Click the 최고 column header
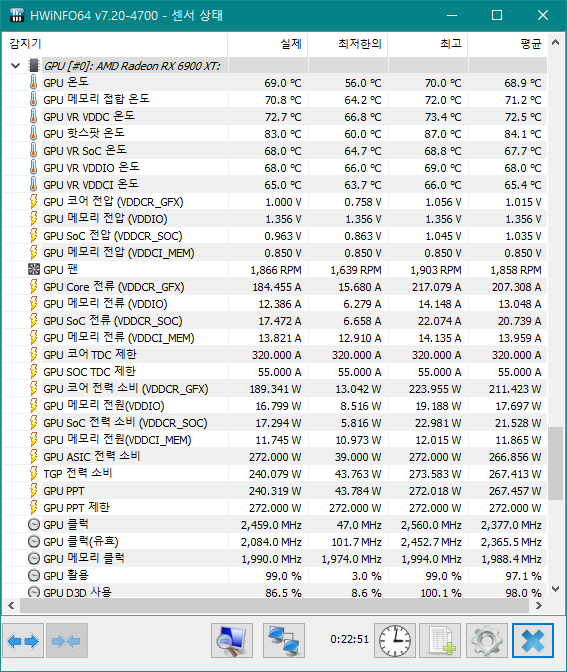The height and width of the screenshot is (672, 567). coord(428,44)
